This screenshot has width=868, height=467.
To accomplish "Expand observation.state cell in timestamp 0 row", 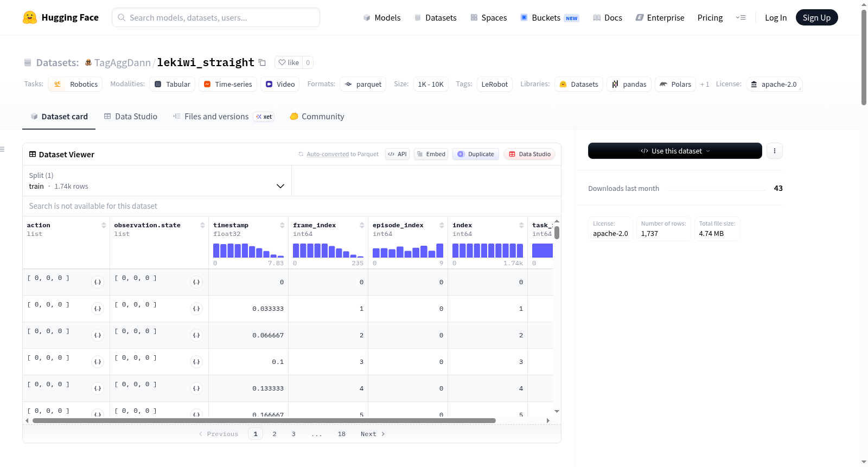I will 196,282.
